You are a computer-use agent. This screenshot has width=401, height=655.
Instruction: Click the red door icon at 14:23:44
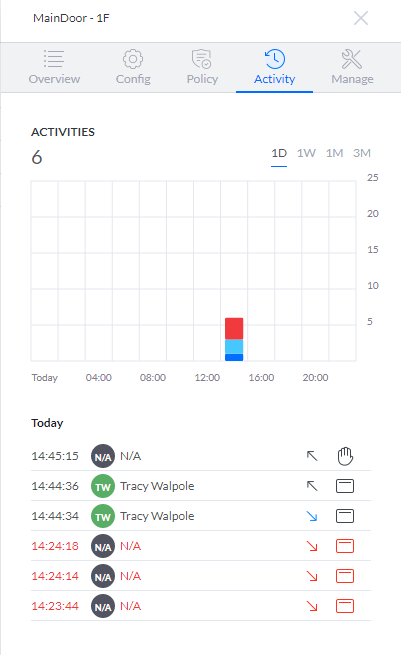tap(345, 606)
